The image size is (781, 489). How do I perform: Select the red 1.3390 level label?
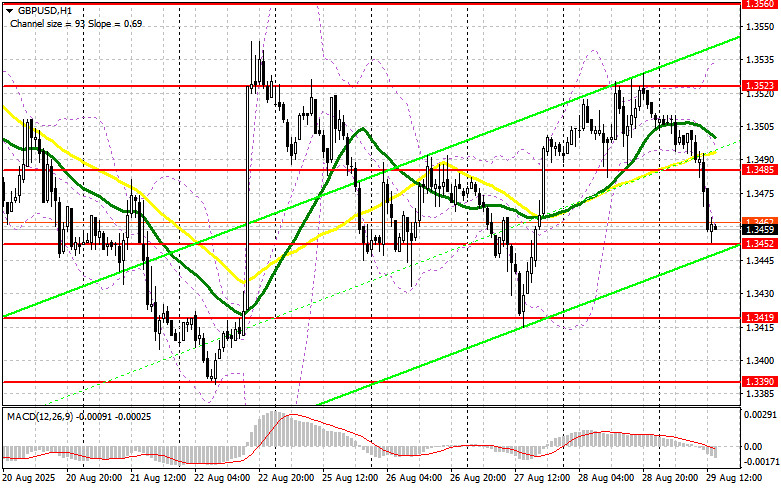tap(760, 381)
